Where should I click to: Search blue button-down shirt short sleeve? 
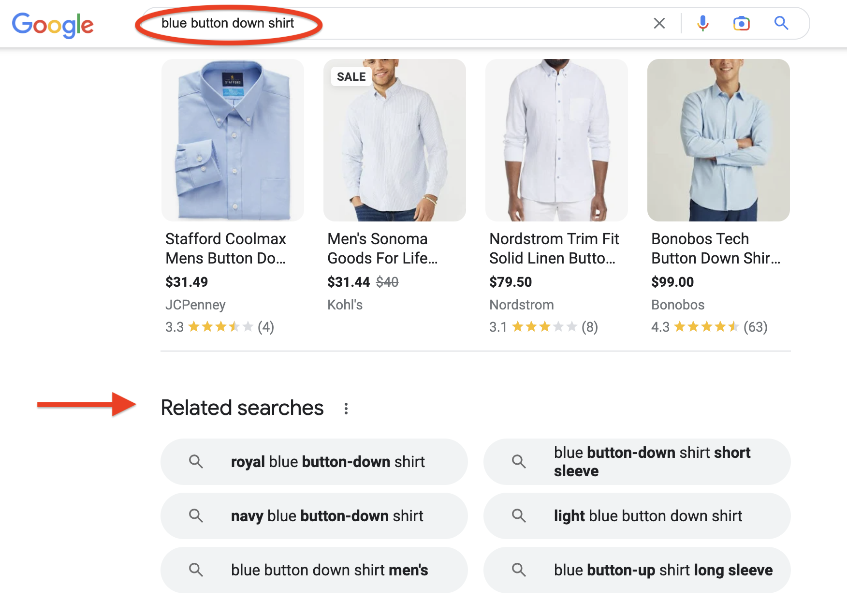[637, 462]
